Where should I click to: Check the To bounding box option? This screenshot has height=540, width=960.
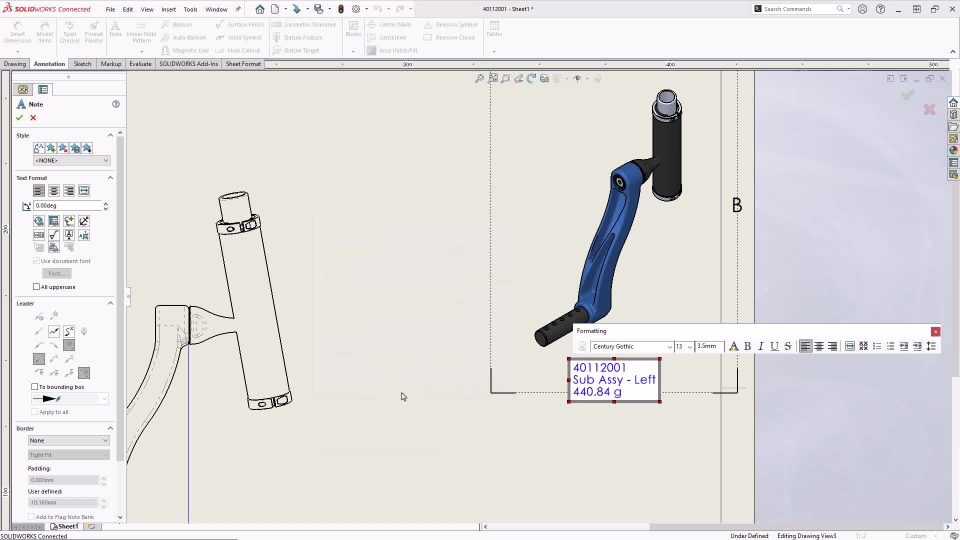(35, 387)
